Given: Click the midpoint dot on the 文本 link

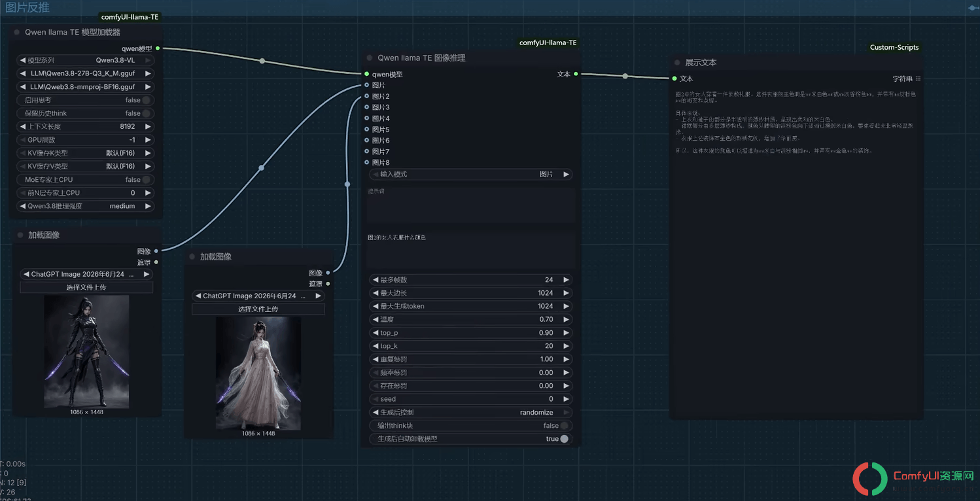Looking at the screenshot, I should [625, 77].
